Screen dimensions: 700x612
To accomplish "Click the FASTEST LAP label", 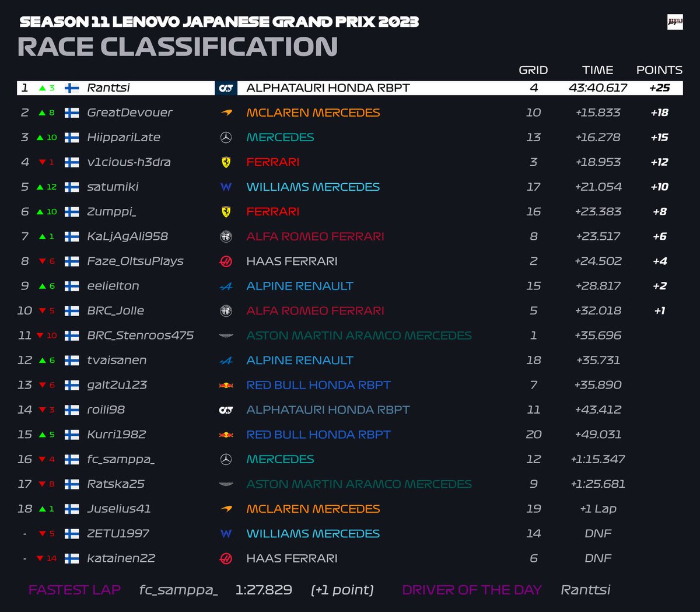I will pyautogui.click(x=75, y=590).
